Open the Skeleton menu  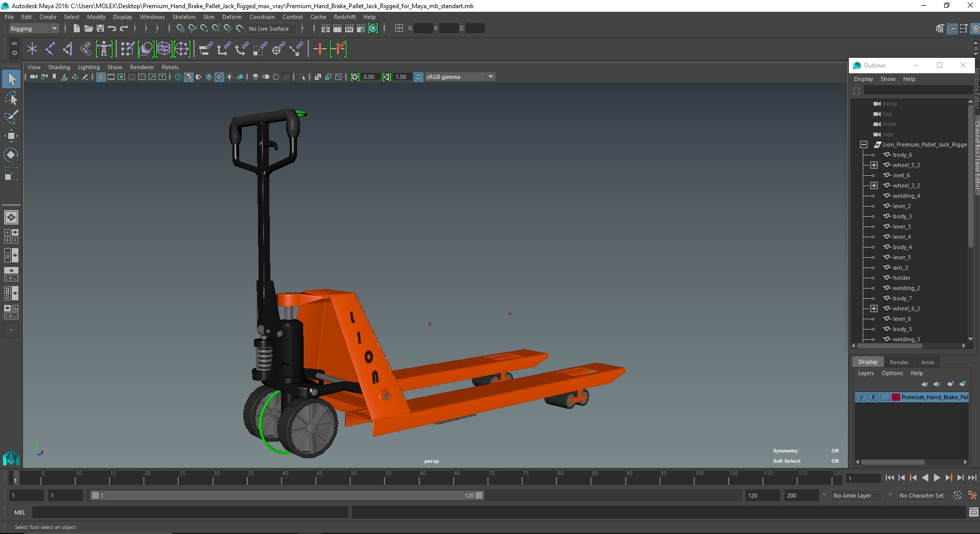pos(184,17)
